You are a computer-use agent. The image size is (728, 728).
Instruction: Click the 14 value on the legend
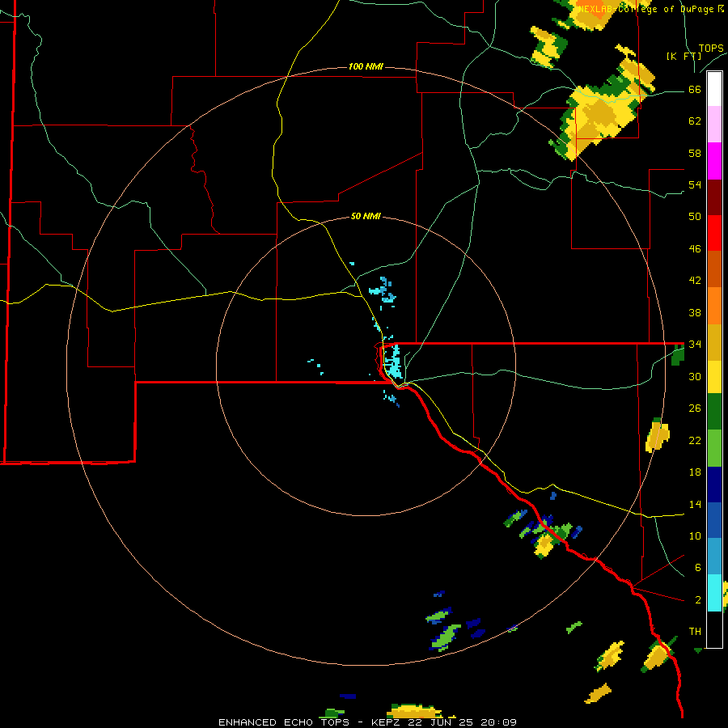(695, 504)
